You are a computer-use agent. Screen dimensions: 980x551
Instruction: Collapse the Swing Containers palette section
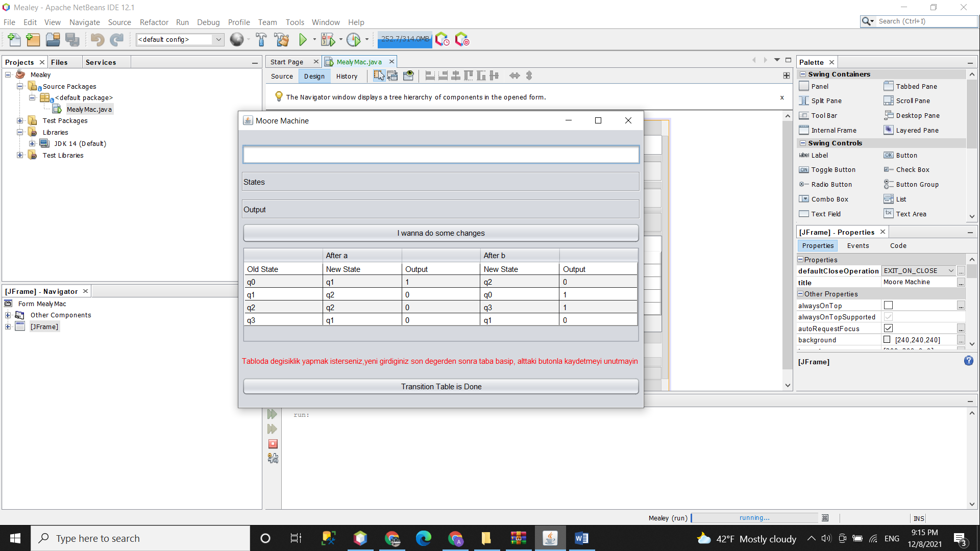click(x=803, y=74)
